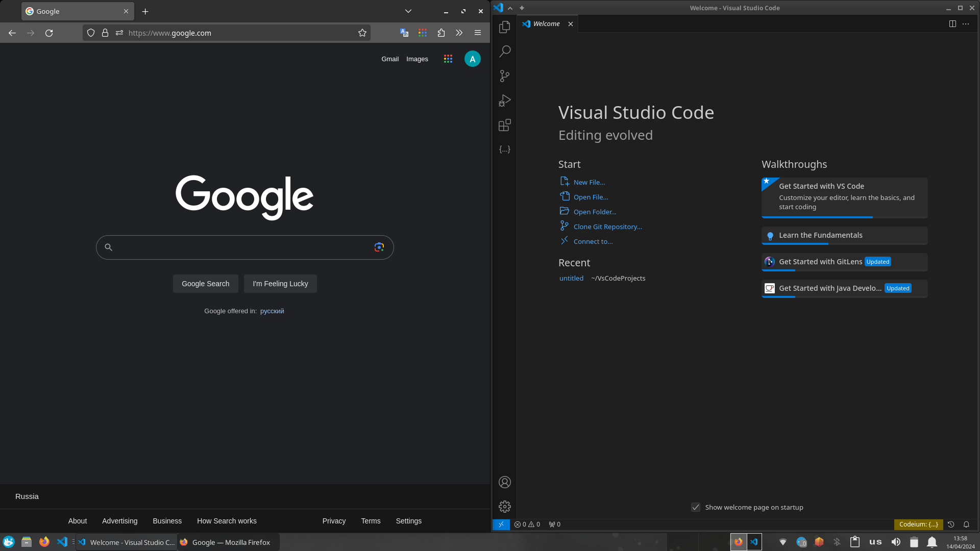
Task: Click the translate extension icon in Firefox
Action: click(404, 33)
